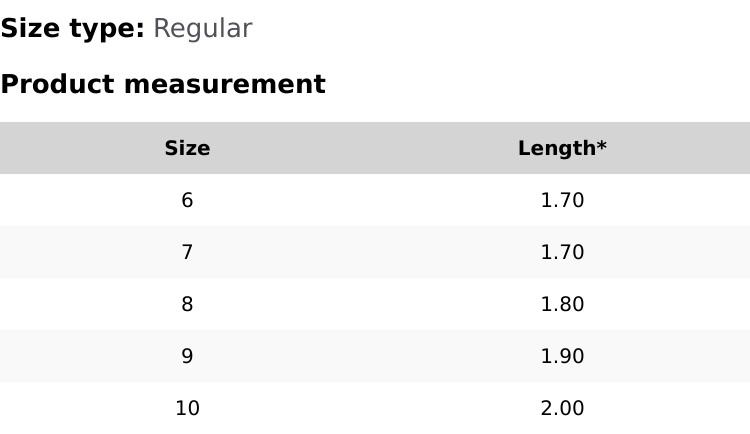This screenshot has width=750, height=434.
Task: Select the "Regular" size type value
Action: click(202, 29)
